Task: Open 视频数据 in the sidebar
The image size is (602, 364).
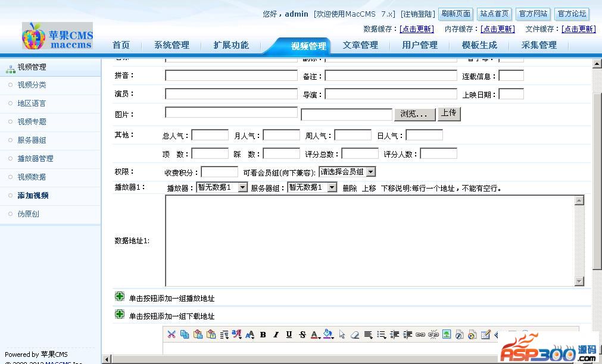Action: (32, 177)
